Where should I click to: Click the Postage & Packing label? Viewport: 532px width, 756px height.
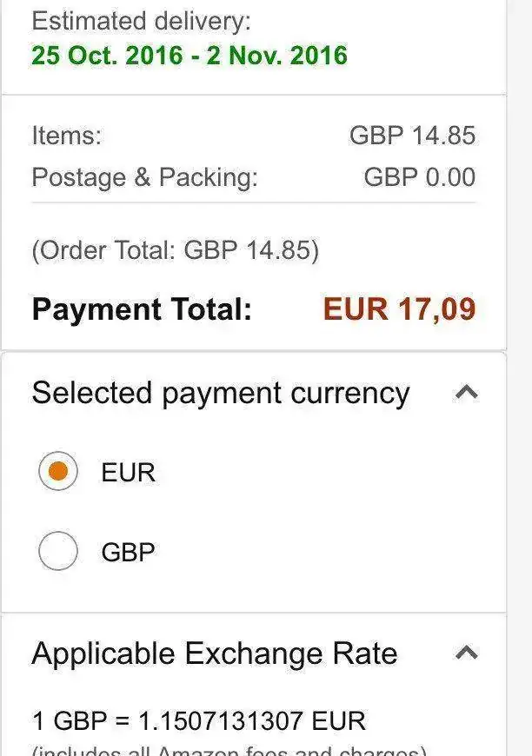coord(144,177)
